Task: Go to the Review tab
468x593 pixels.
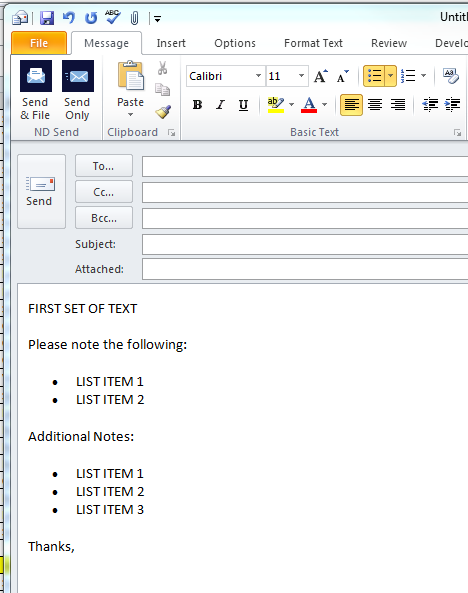Action: (x=389, y=43)
